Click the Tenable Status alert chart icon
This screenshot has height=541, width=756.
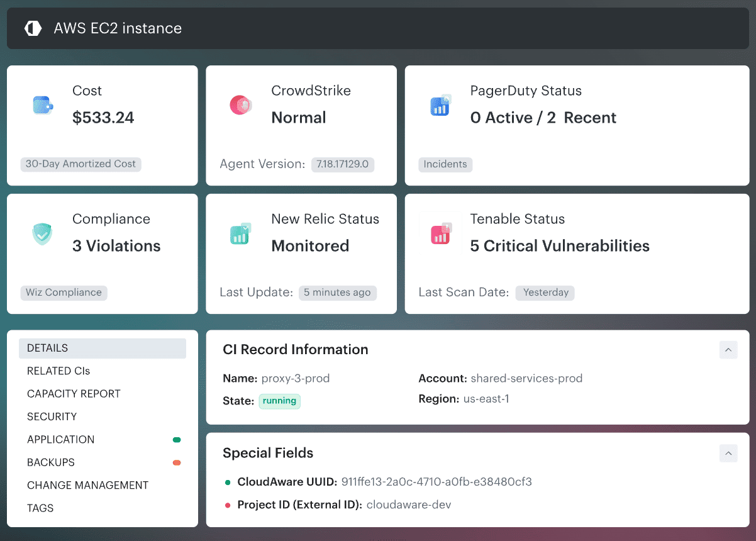point(440,233)
